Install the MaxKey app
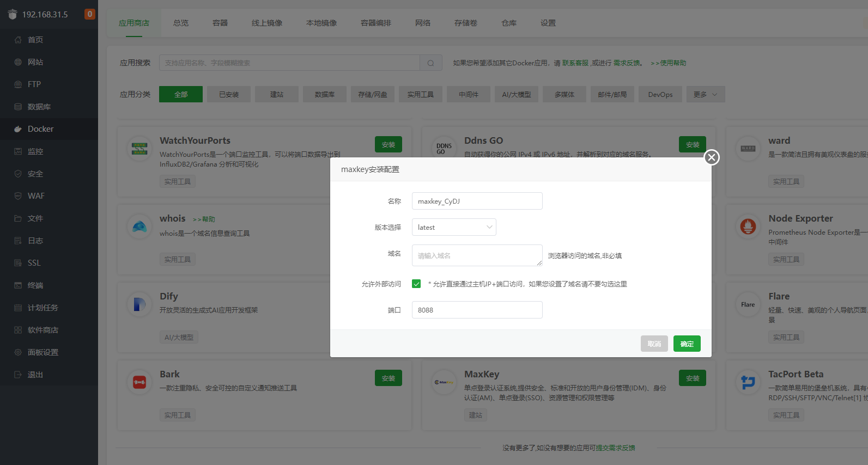 click(x=693, y=378)
